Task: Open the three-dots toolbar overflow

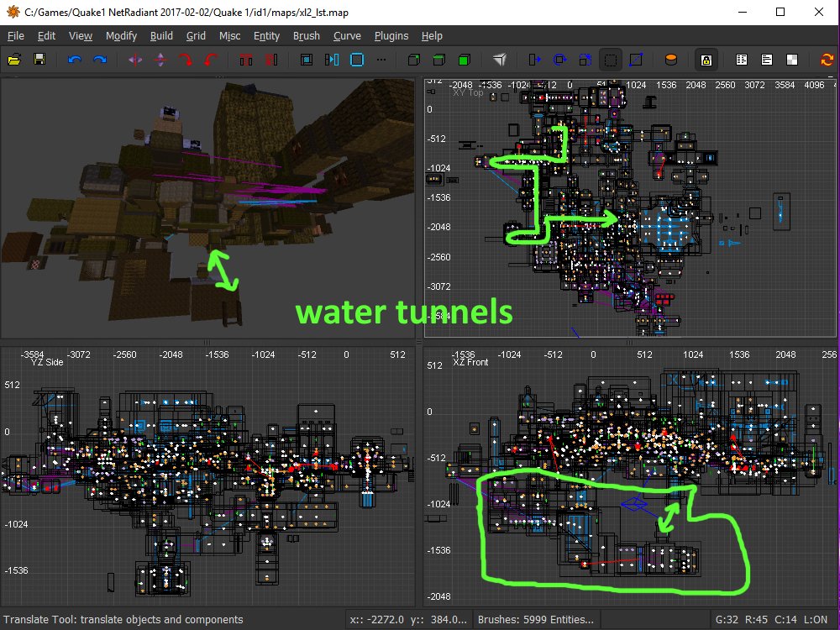Action: [381, 60]
